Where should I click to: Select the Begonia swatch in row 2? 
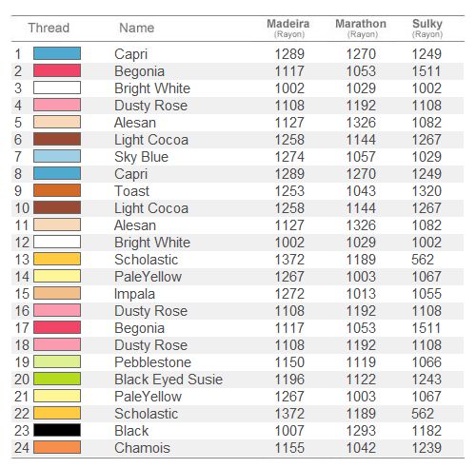pyautogui.click(x=57, y=70)
